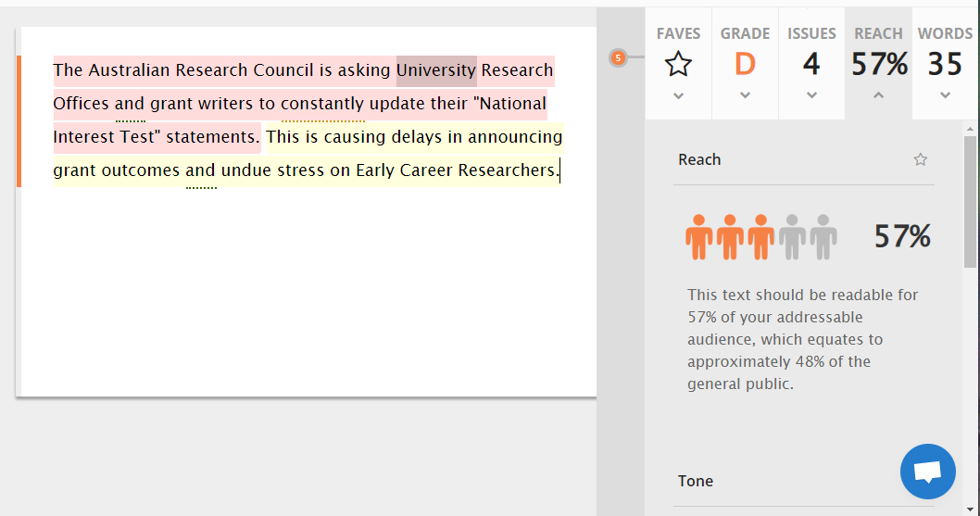Click the Faves star icon
Screen dimensions: 980x516
pos(678,64)
